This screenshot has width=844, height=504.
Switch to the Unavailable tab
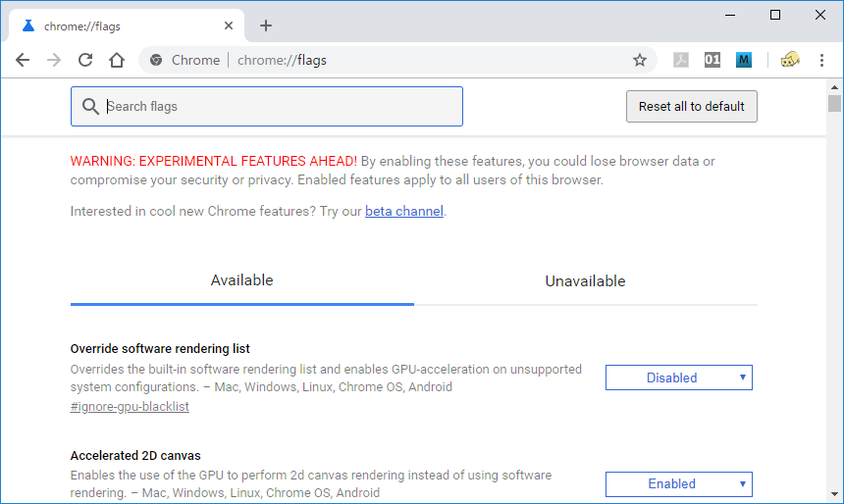click(x=585, y=281)
